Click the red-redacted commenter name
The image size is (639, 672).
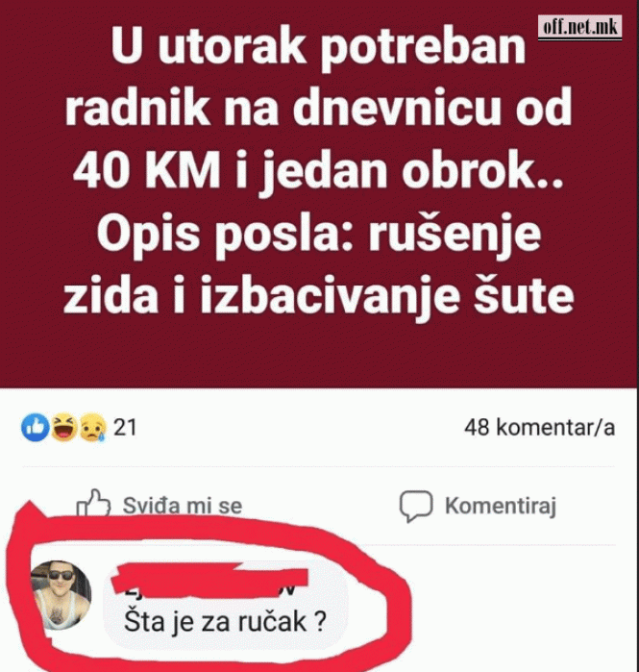(209, 581)
